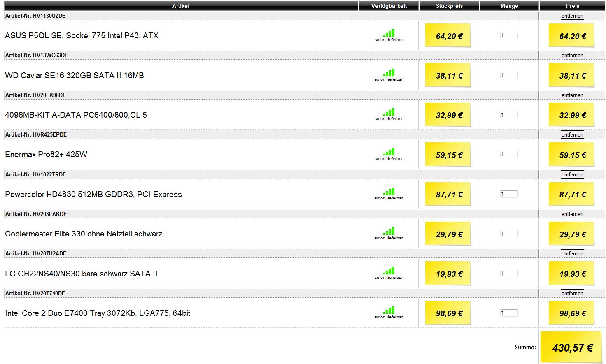Focus quantity field for Powercolor HD4830

[x=509, y=194]
